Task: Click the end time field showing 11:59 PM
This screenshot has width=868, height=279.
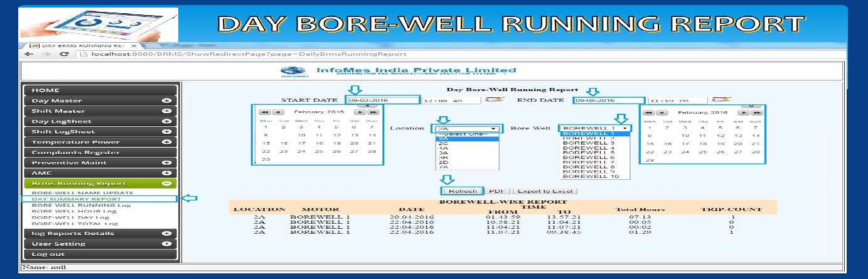Action: [x=677, y=100]
